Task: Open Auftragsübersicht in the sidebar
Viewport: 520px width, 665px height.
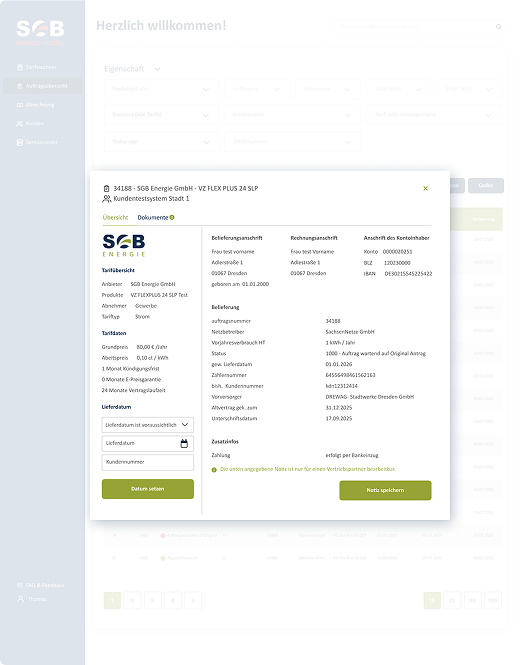Action: 42,86
